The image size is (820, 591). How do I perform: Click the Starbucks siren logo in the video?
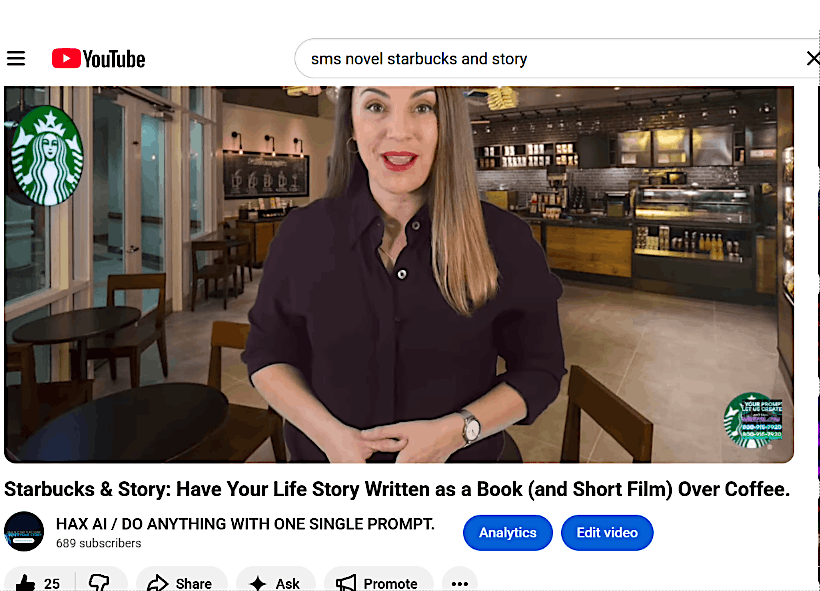(46, 156)
